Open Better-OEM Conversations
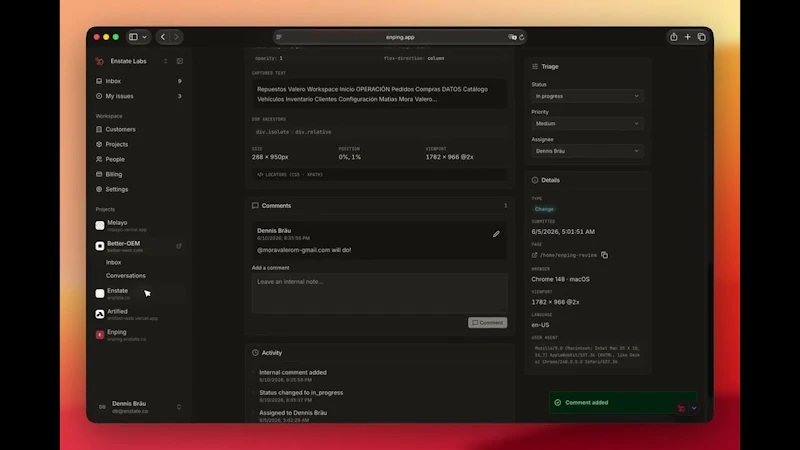This screenshot has height=450, width=800. coord(126,276)
